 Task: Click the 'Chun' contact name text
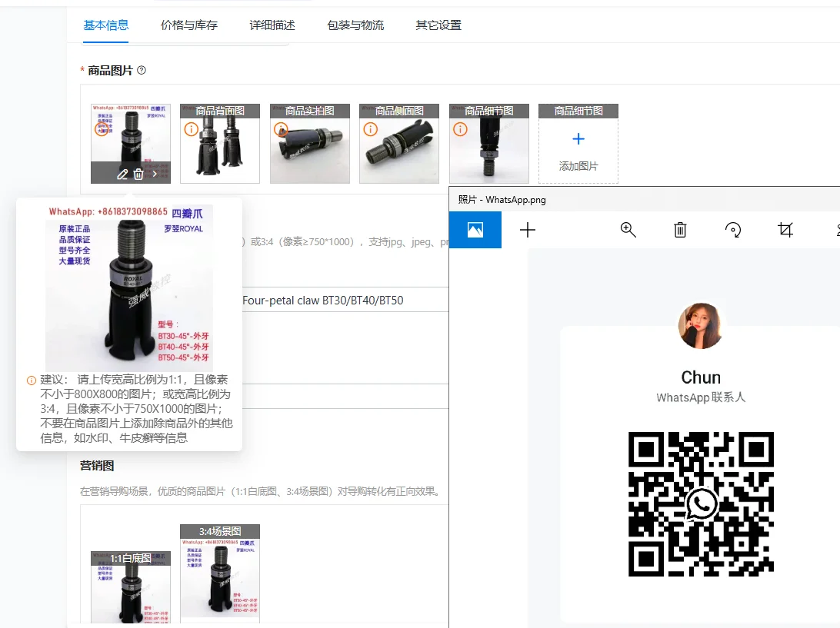point(701,377)
